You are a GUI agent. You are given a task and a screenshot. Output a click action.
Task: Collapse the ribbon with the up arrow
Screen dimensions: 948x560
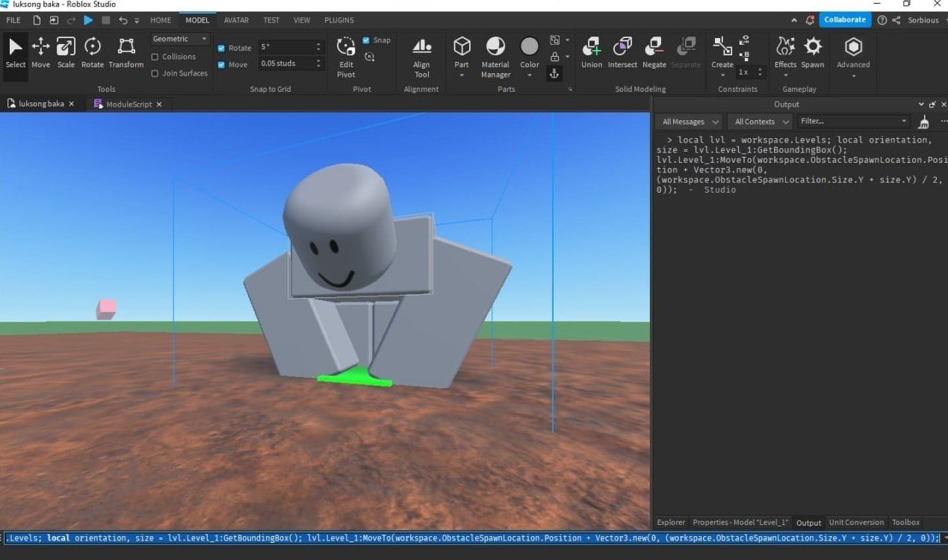coord(794,20)
